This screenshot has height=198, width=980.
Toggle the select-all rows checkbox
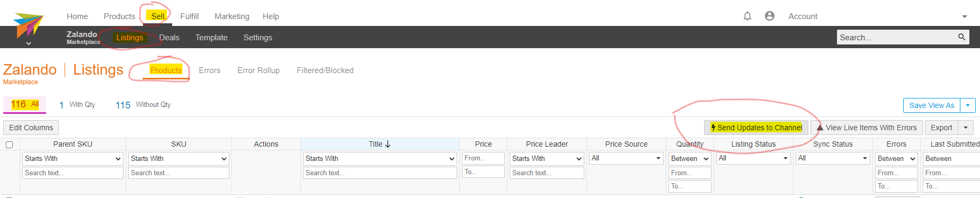(9, 145)
